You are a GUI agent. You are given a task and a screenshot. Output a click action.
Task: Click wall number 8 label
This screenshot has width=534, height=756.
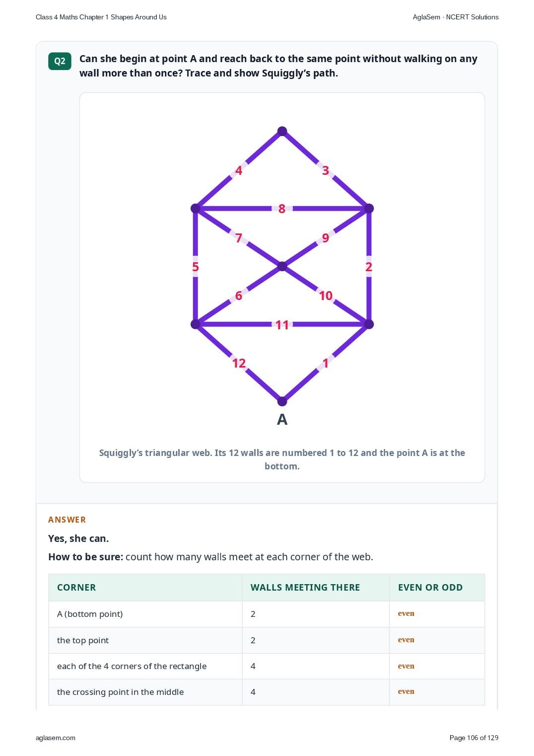pos(282,209)
